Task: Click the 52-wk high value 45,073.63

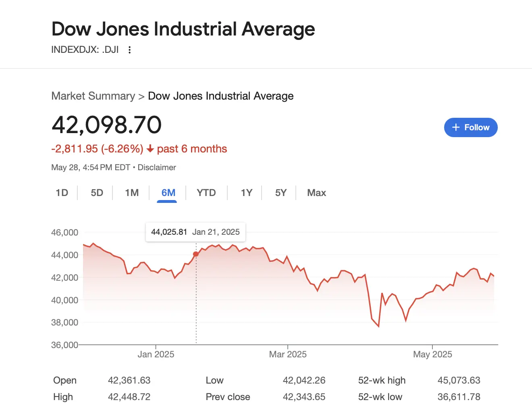Action: (x=459, y=380)
